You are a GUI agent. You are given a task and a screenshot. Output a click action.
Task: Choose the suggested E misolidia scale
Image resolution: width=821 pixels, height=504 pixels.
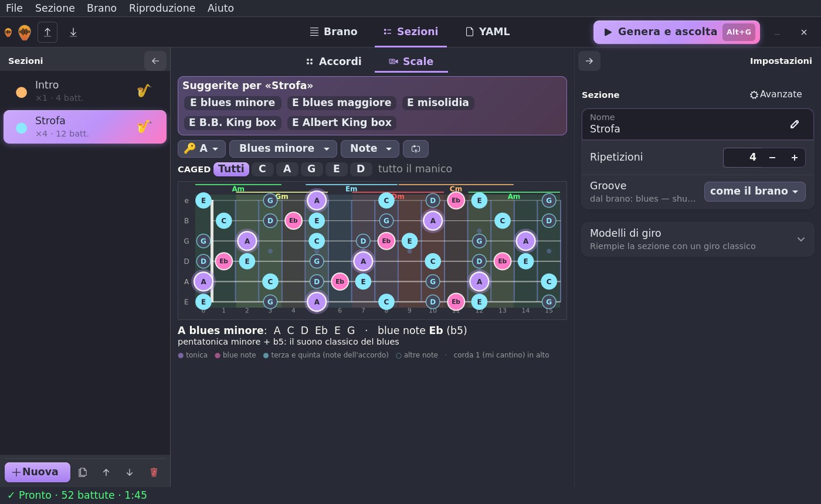coord(438,103)
